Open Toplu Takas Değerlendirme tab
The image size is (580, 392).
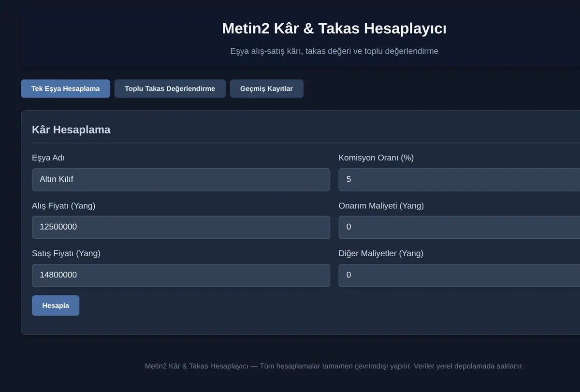click(170, 89)
